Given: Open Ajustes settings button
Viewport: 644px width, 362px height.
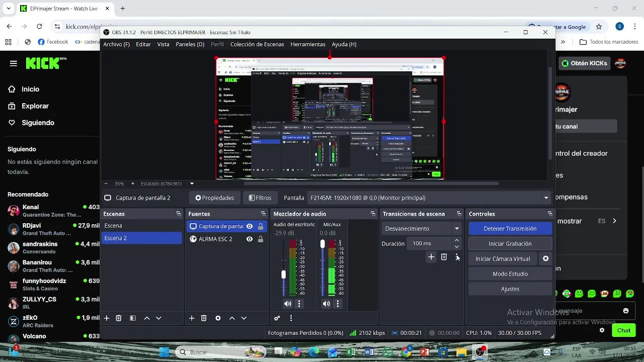Looking at the screenshot, I should pyautogui.click(x=510, y=289).
